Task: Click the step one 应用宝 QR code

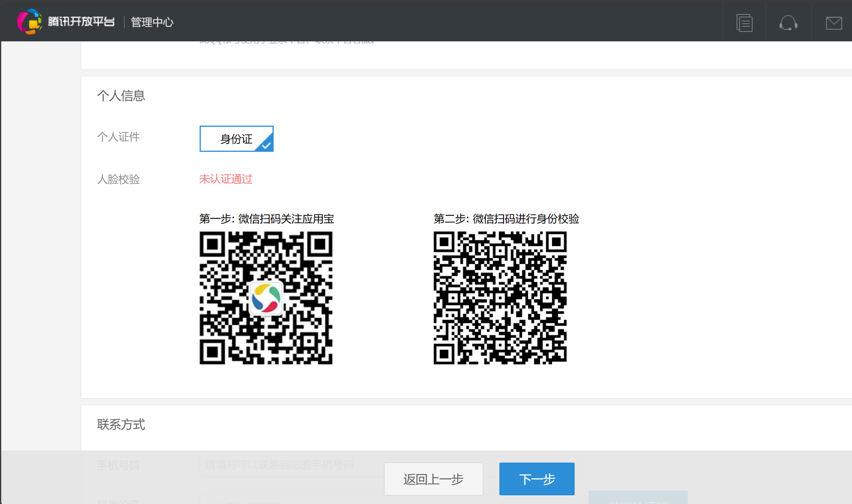Action: click(266, 298)
